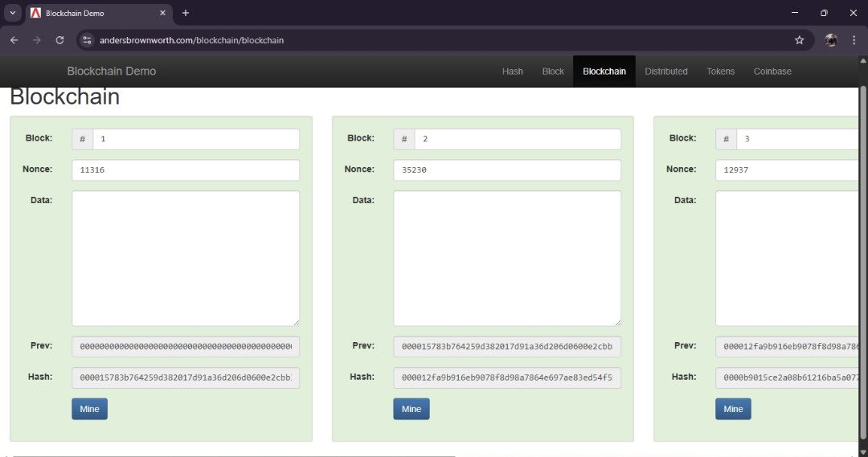Edit the block number field showing 3
Viewport: 868px width, 457px height.
click(x=797, y=140)
